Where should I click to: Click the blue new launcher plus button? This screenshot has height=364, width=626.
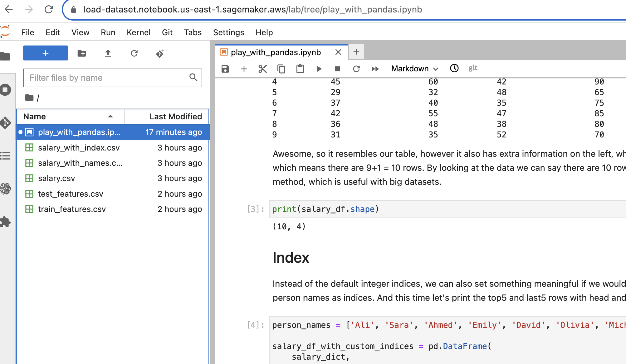pyautogui.click(x=46, y=53)
